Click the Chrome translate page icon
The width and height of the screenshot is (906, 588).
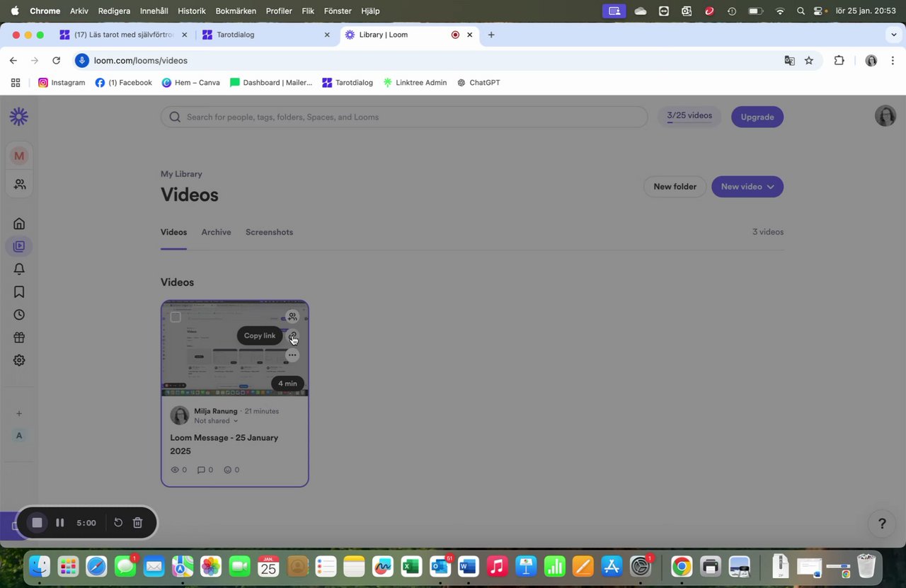pyautogui.click(x=789, y=60)
